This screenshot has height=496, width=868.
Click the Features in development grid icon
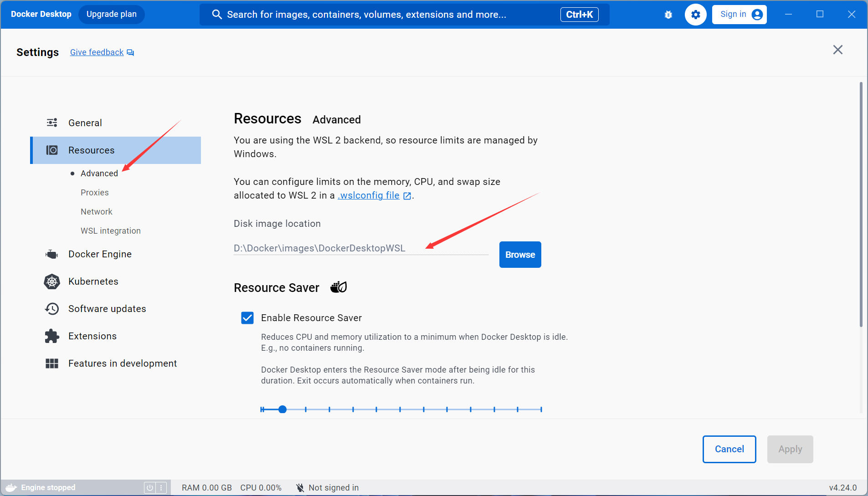(52, 363)
